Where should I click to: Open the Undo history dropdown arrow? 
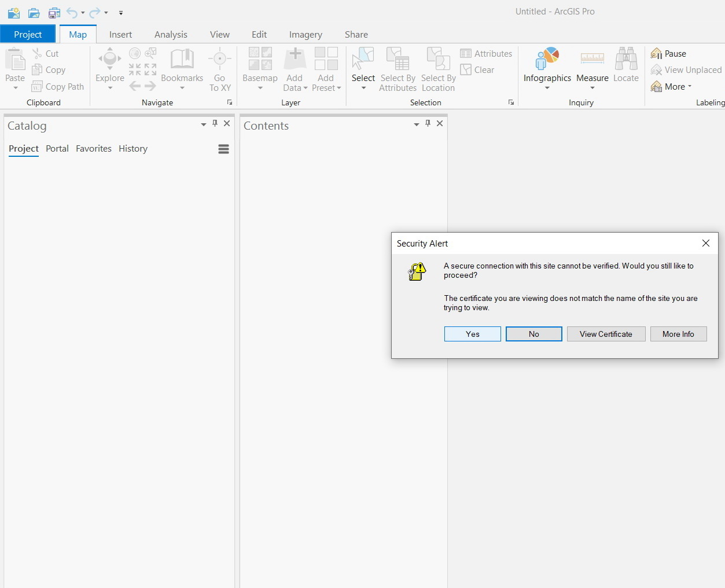click(x=83, y=13)
